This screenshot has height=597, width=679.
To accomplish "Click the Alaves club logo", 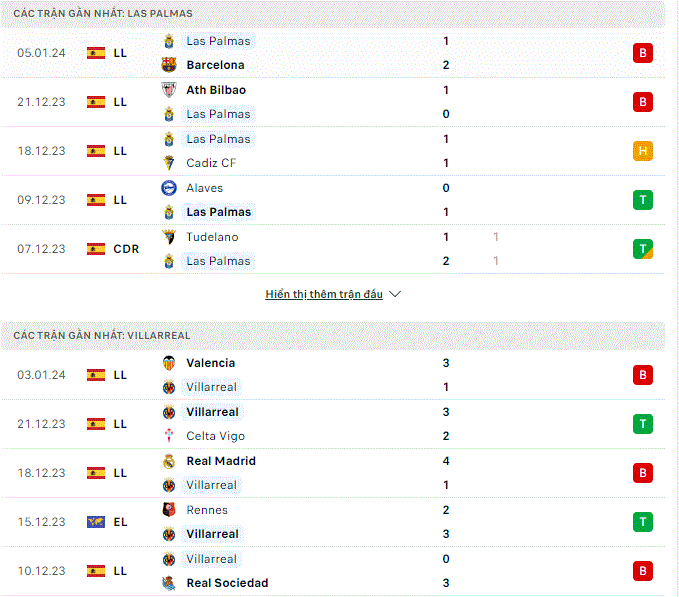I will [x=169, y=188].
